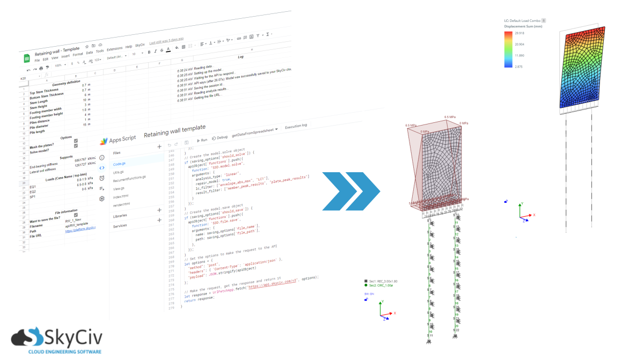Toggle the 'Solve model?' checkbox
The image size is (644, 360).
click(x=76, y=146)
